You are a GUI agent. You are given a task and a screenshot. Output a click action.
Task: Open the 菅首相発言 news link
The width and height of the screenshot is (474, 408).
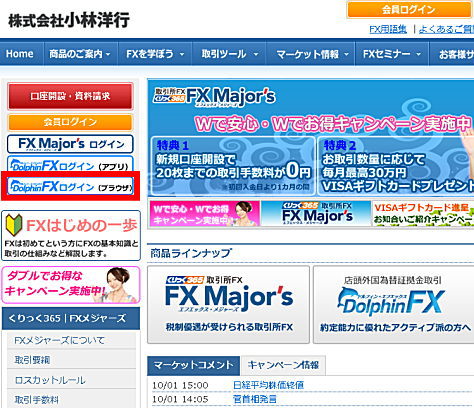pos(255,399)
